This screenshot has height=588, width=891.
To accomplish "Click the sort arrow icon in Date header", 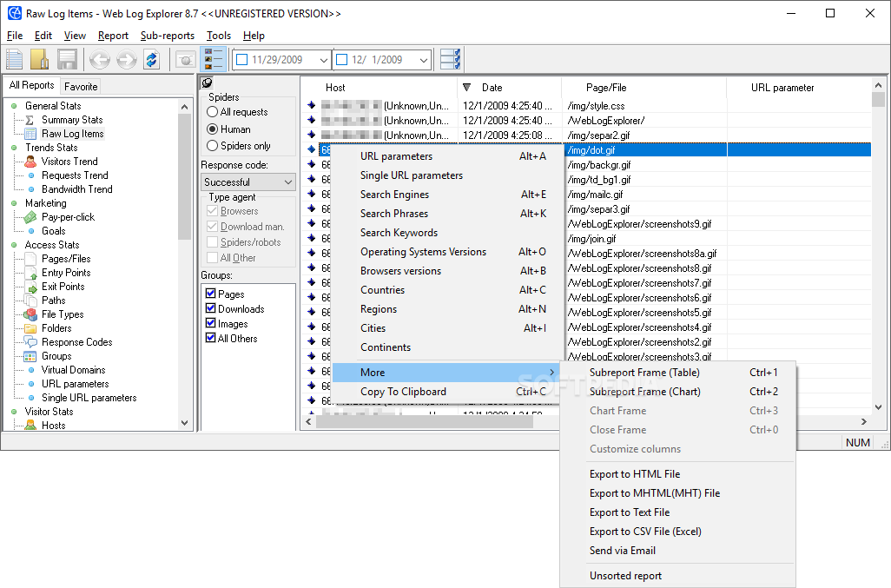I will click(x=466, y=88).
